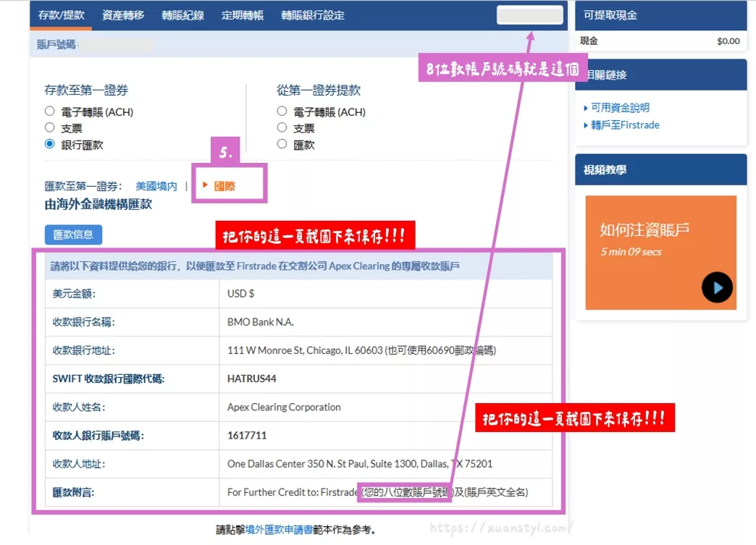Open the 轉賬銀行設定 tab
The image size is (756, 545).
(313, 15)
